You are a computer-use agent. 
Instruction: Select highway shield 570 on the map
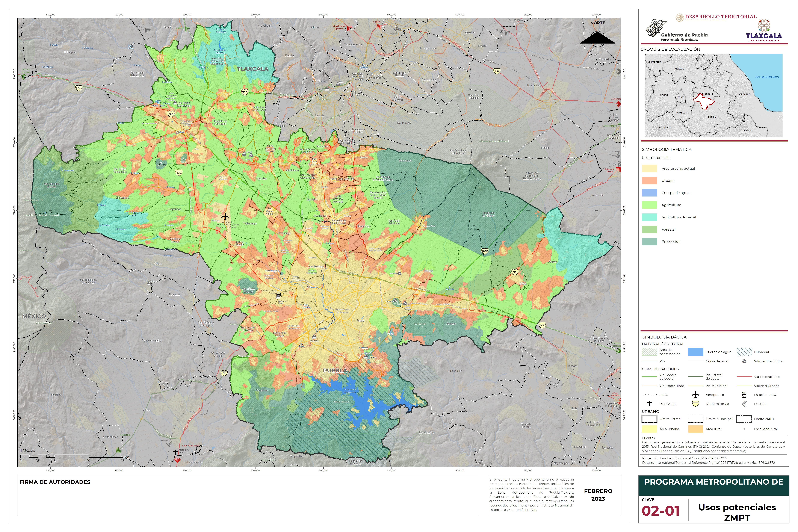point(179,172)
